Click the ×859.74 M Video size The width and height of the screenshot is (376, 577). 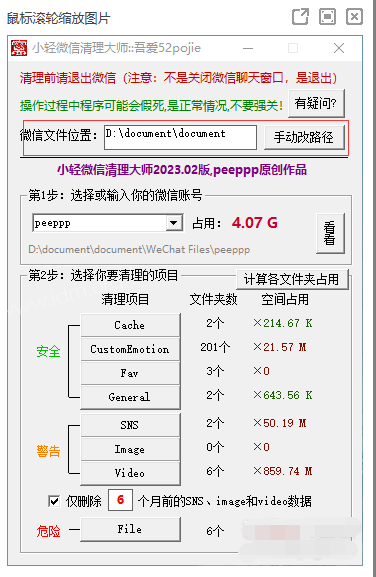click(283, 471)
